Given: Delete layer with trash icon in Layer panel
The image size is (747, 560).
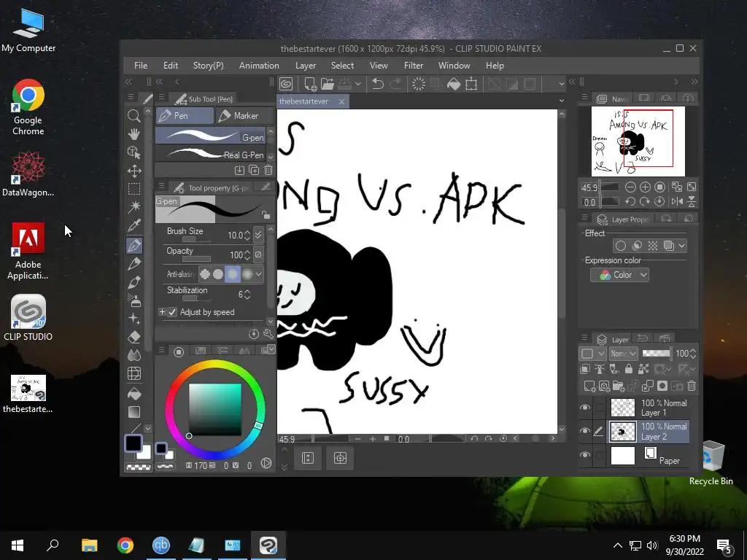Looking at the screenshot, I should (x=692, y=386).
